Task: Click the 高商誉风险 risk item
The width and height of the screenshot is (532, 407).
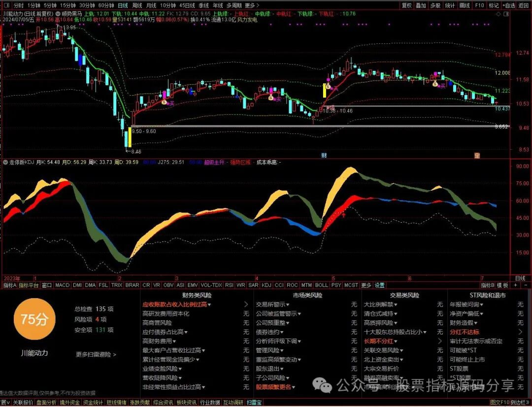Action: click(x=157, y=323)
